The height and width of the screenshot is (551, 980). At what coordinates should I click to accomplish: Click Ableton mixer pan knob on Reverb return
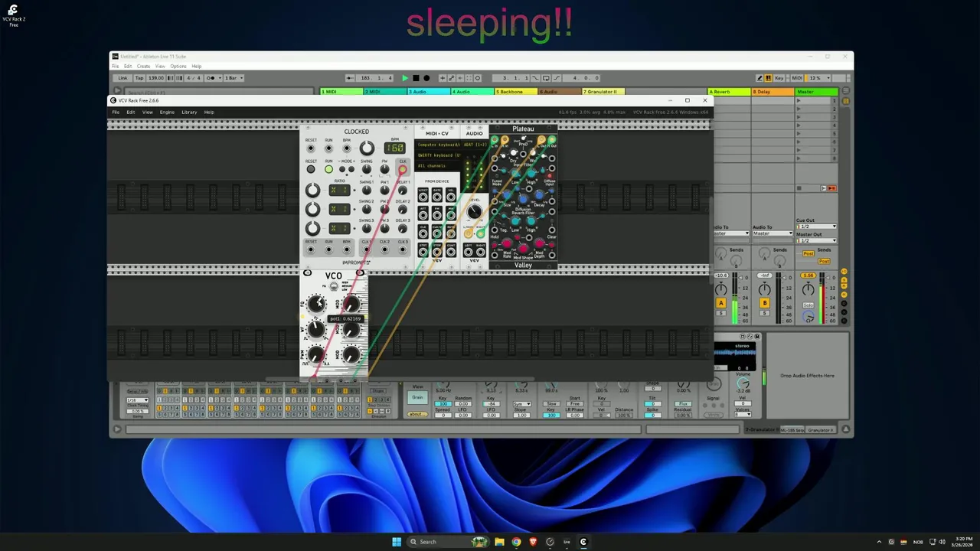pos(721,289)
